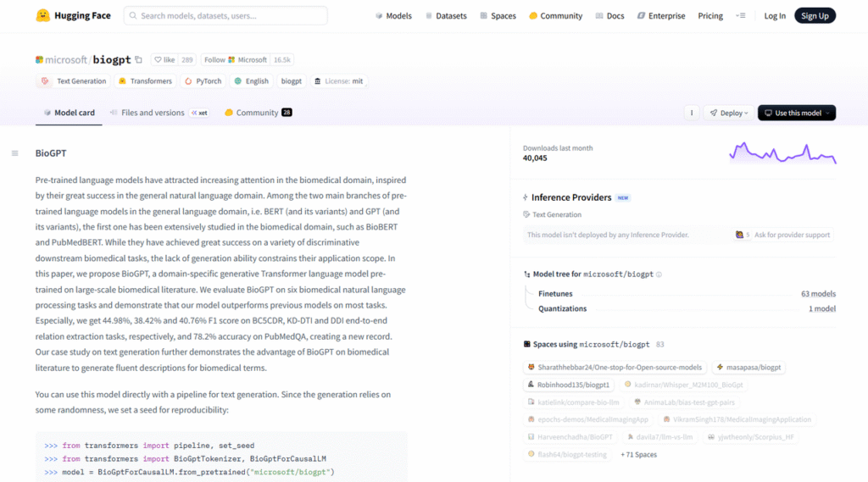
Task: Click the downloads trend chart
Action: pyautogui.click(x=782, y=153)
